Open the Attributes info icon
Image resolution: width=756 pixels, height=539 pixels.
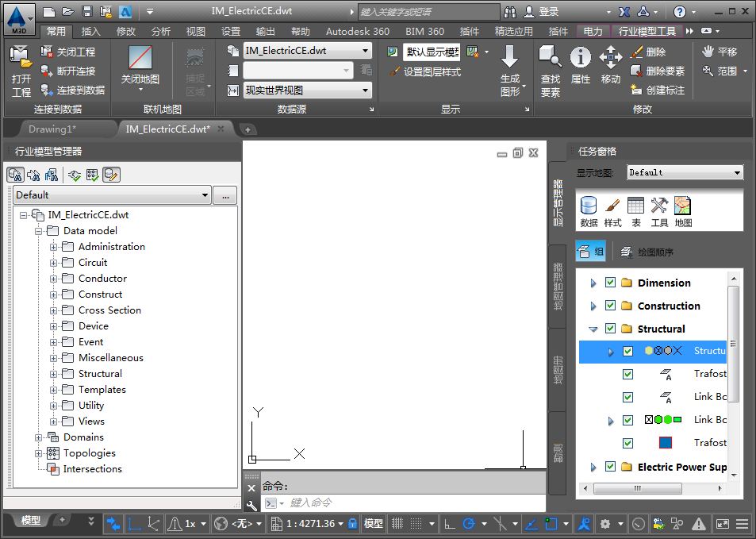580,57
